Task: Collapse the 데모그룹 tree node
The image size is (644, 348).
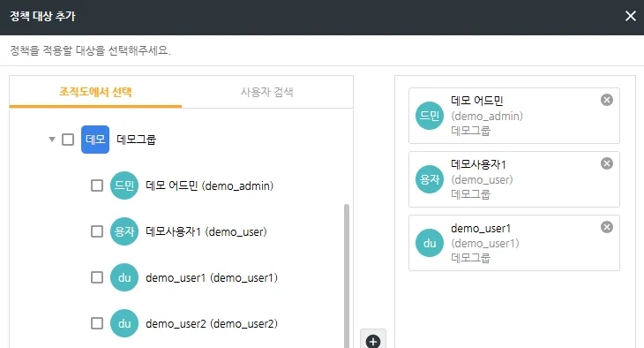Action: point(52,140)
